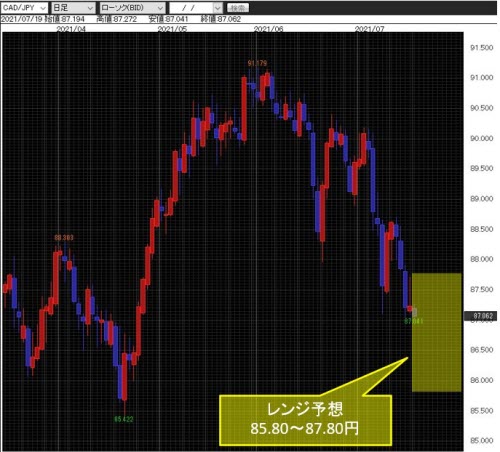
Task: Click the 2021/07/19 date text
Action: point(22,19)
